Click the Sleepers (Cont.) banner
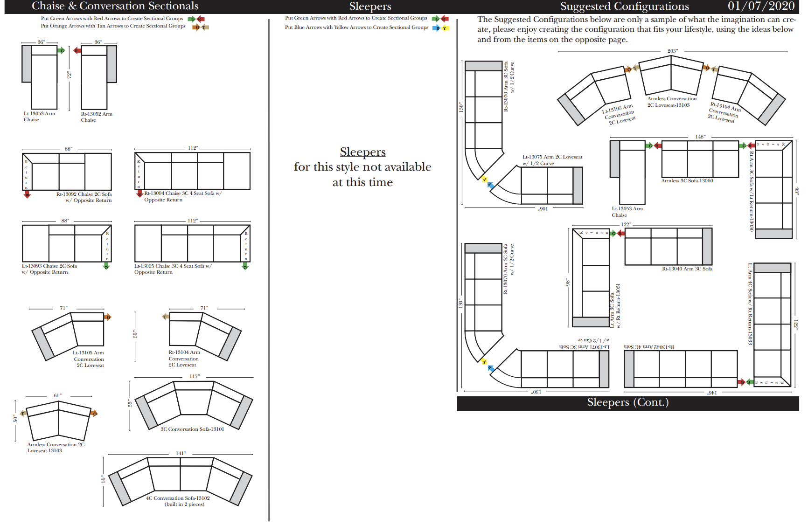 point(627,403)
